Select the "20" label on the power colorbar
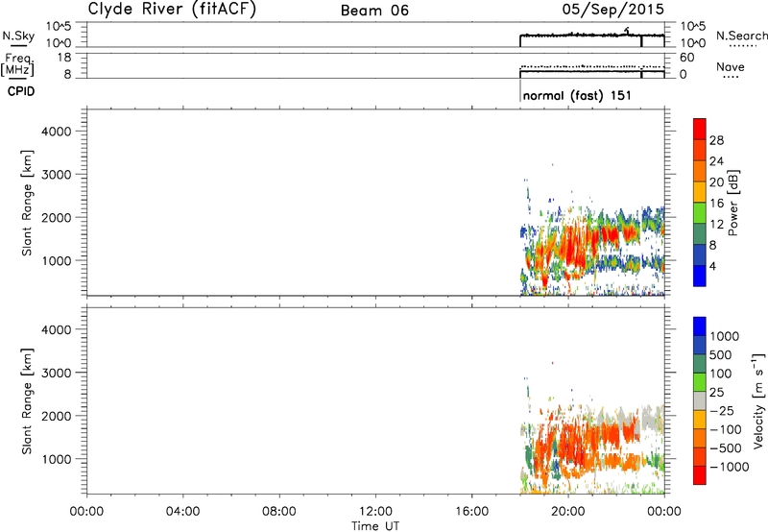Image resolution: width=768 pixels, height=532 pixels. (716, 182)
